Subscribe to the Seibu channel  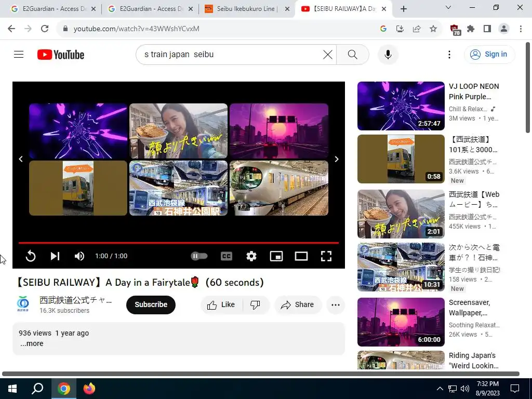(151, 304)
